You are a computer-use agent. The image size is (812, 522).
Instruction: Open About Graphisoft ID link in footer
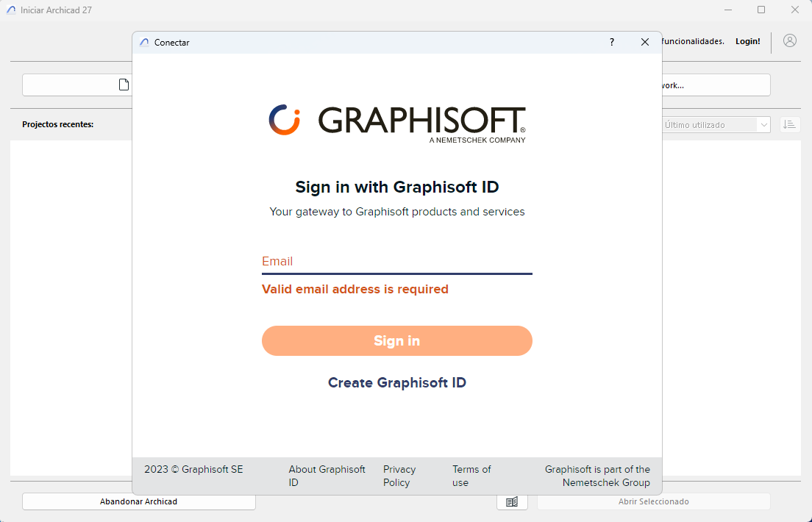click(327, 476)
